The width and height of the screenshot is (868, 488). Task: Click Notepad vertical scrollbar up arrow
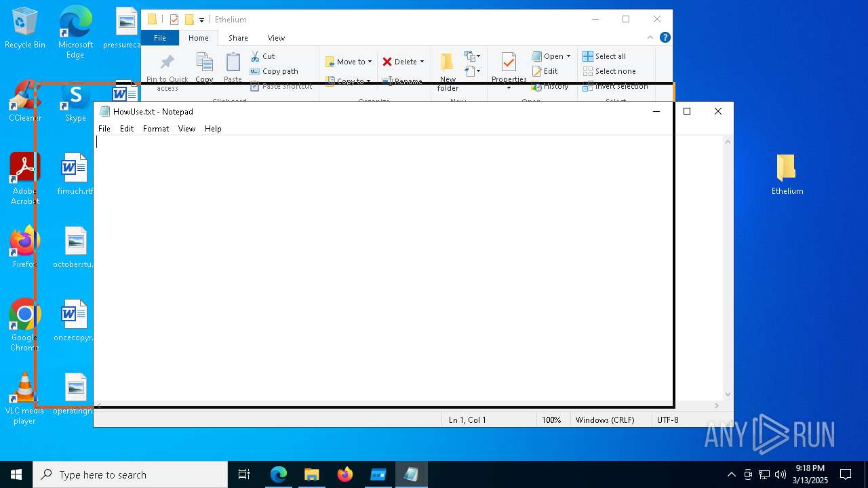pos(728,142)
